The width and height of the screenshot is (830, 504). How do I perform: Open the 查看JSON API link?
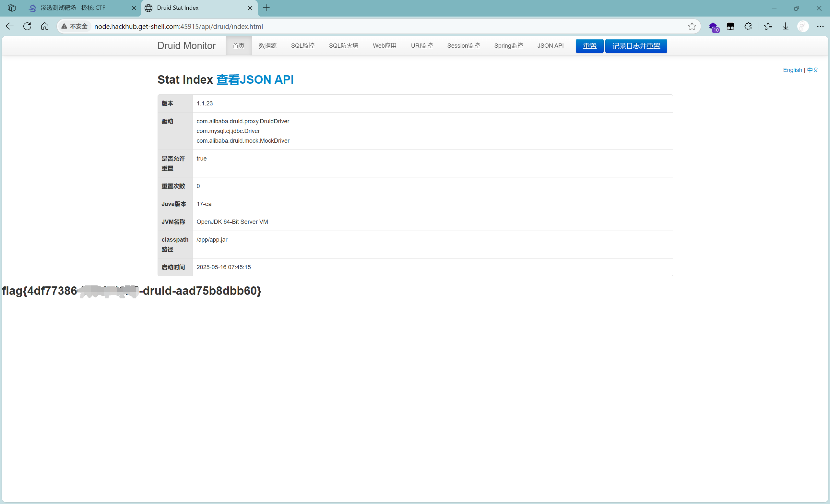click(x=255, y=80)
